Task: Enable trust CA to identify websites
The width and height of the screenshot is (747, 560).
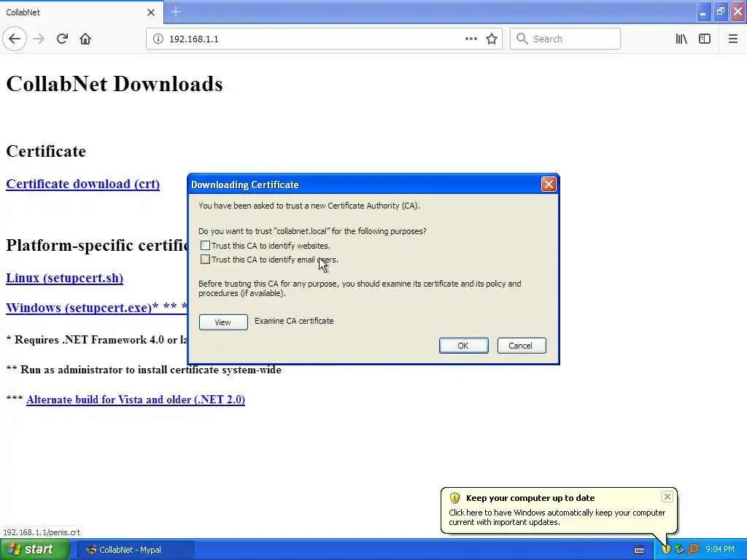Action: click(x=205, y=246)
